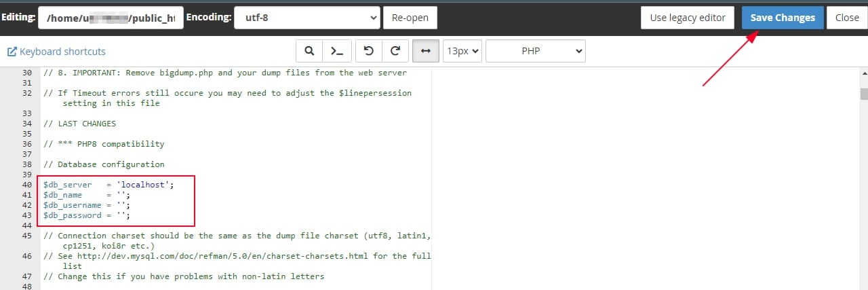
Task: Click the $db_username line in code
Action: coord(86,205)
